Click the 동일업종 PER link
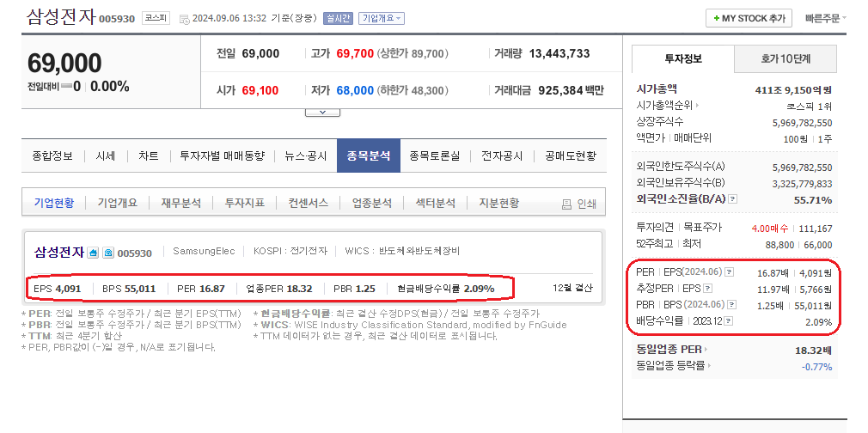This screenshot has width=868, height=433. [x=669, y=350]
